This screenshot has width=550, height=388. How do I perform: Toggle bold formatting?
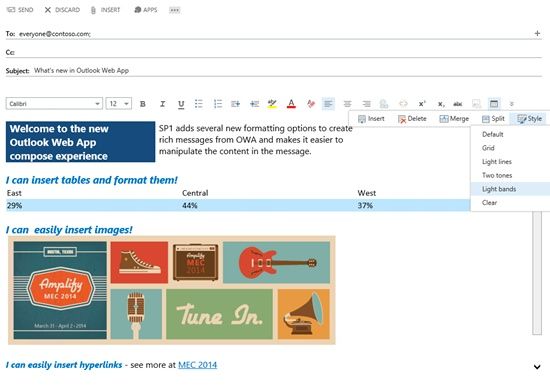[143, 104]
